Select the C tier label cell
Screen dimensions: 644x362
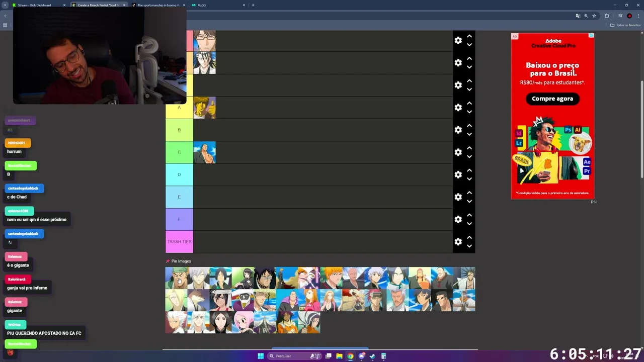pos(179,152)
